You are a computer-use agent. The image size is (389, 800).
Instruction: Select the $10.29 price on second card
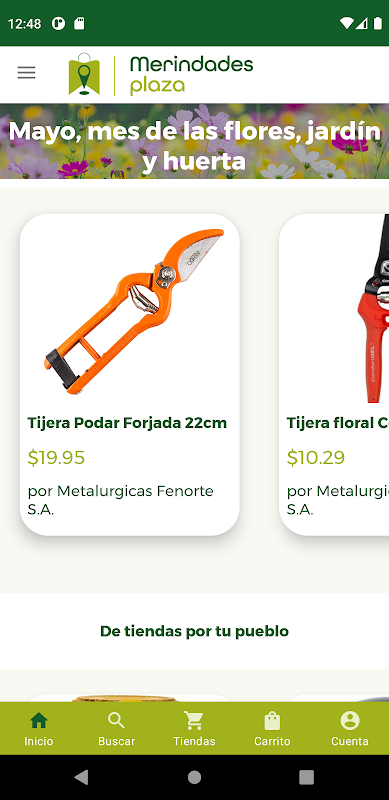pos(315,458)
